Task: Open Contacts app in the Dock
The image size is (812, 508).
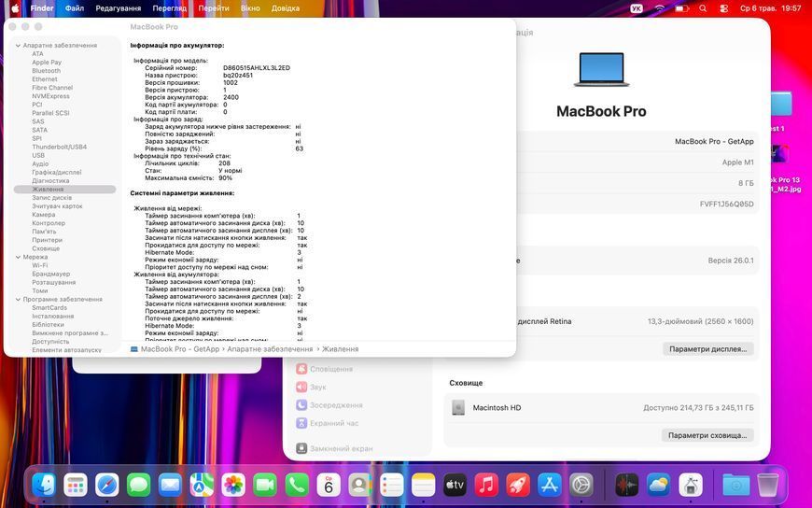Action: 360,486
